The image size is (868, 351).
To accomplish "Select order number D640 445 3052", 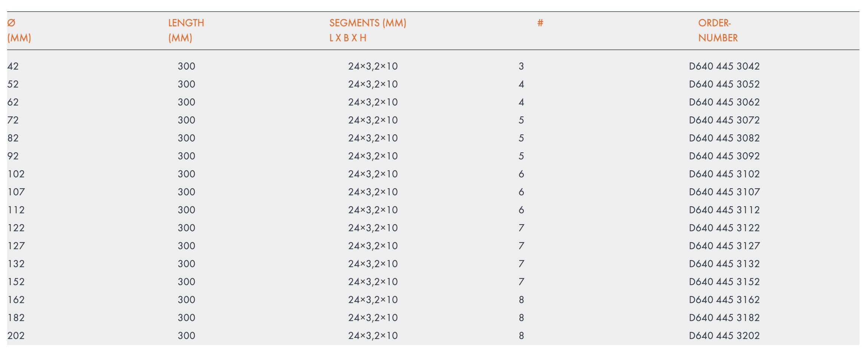I will [724, 84].
